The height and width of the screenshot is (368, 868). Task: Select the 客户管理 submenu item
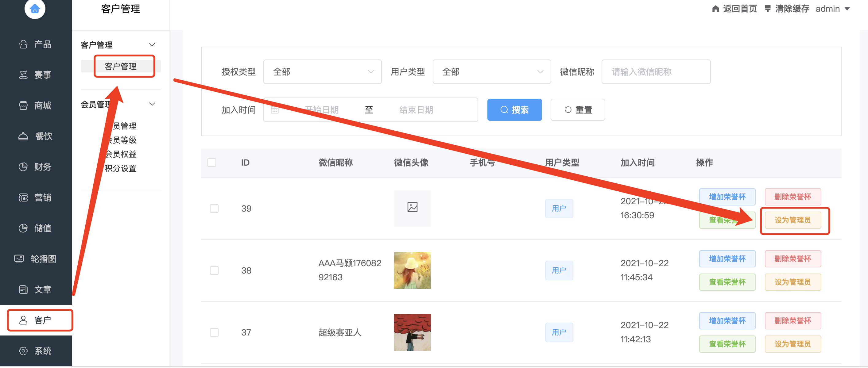tap(121, 66)
